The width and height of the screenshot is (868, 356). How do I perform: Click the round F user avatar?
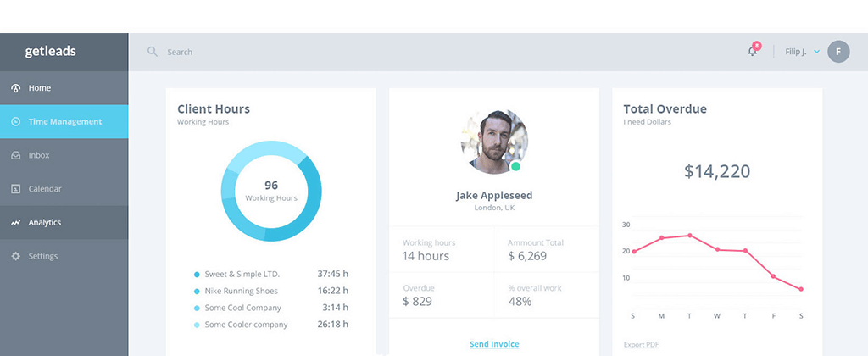tap(838, 52)
